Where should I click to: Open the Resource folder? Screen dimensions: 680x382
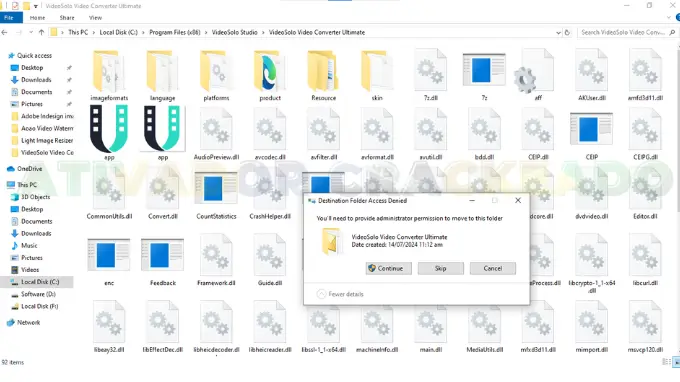324,76
